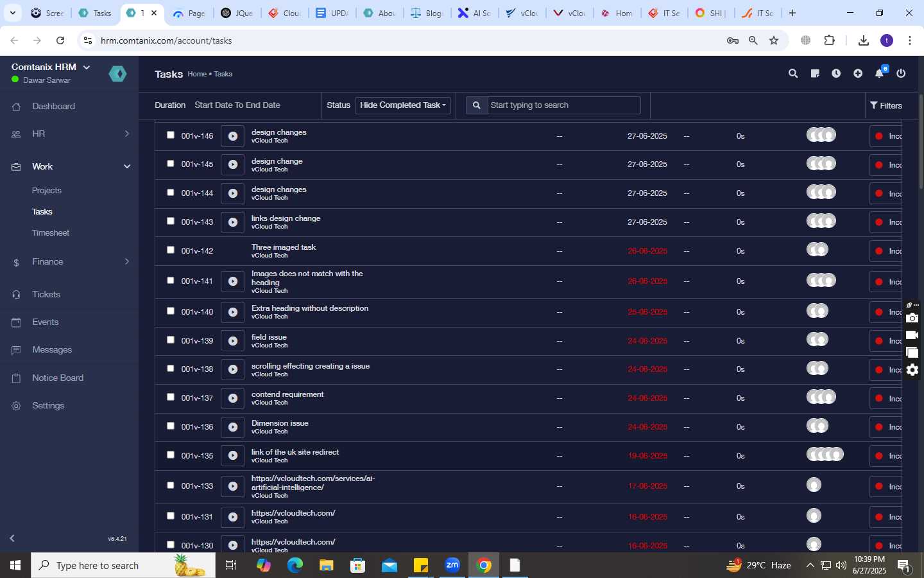The width and height of the screenshot is (924, 578).
Task: Start timer for task 001v-133
Action: (232, 486)
